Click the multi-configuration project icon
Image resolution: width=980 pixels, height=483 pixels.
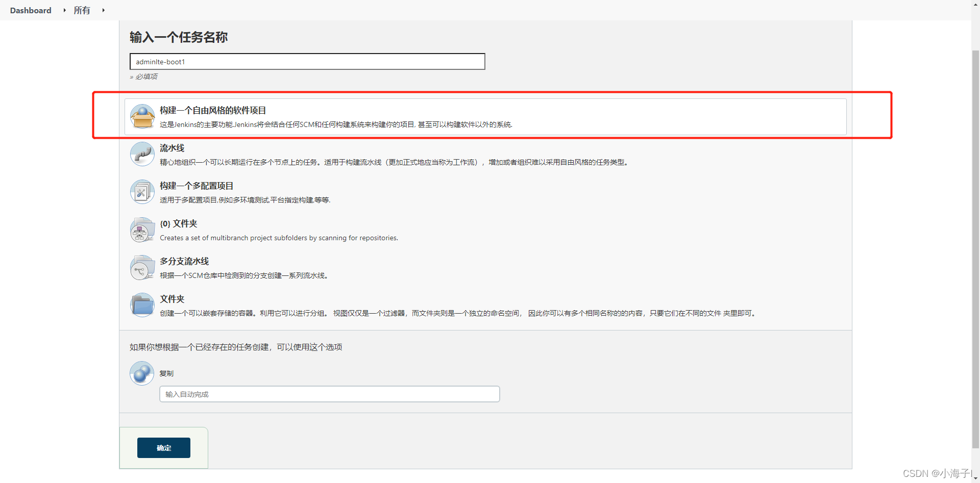[x=142, y=192]
